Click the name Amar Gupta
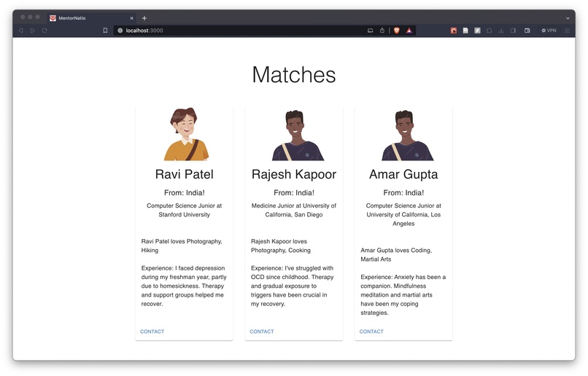The height and width of the screenshot is (376, 588). click(403, 174)
